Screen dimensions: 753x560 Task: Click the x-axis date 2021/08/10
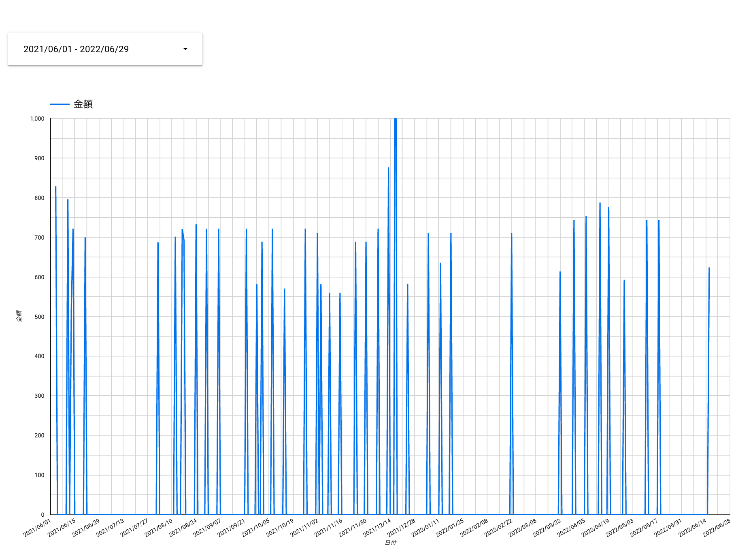coord(159,528)
